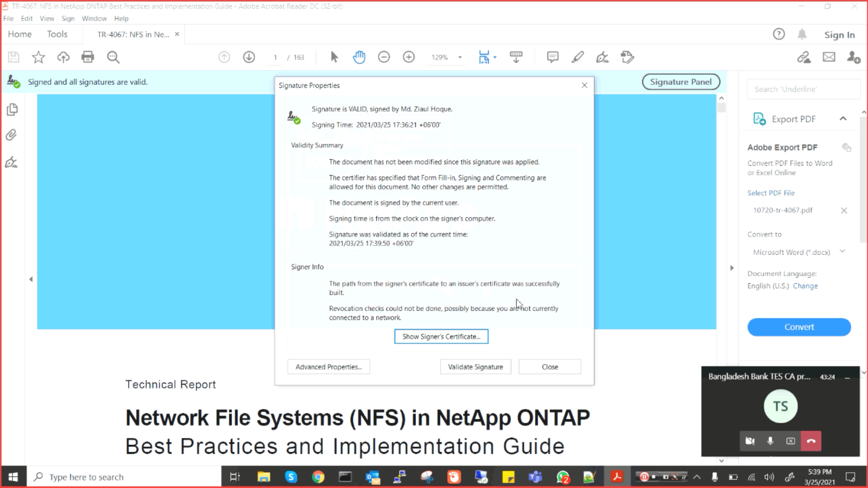Click the blue Convert button
This screenshot has height=488, width=868.
coord(799,327)
